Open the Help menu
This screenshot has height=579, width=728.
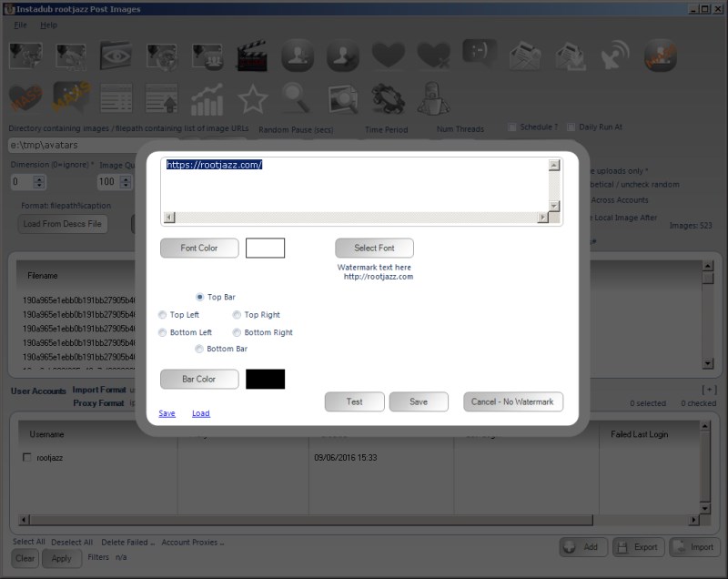tap(49, 25)
